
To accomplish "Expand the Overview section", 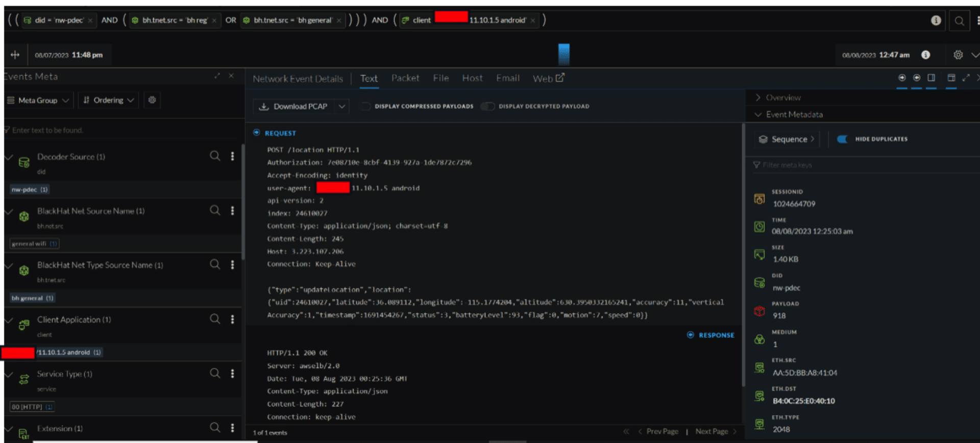I will click(782, 97).
